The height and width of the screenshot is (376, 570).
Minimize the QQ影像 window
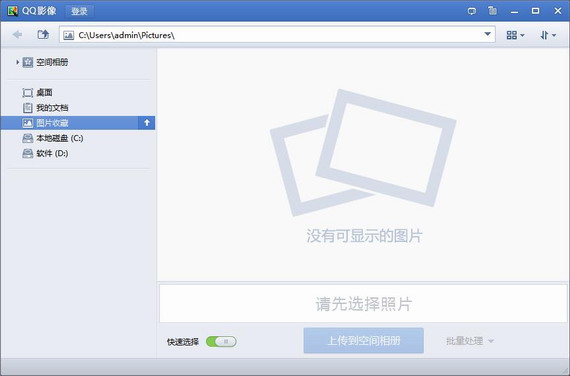514,12
